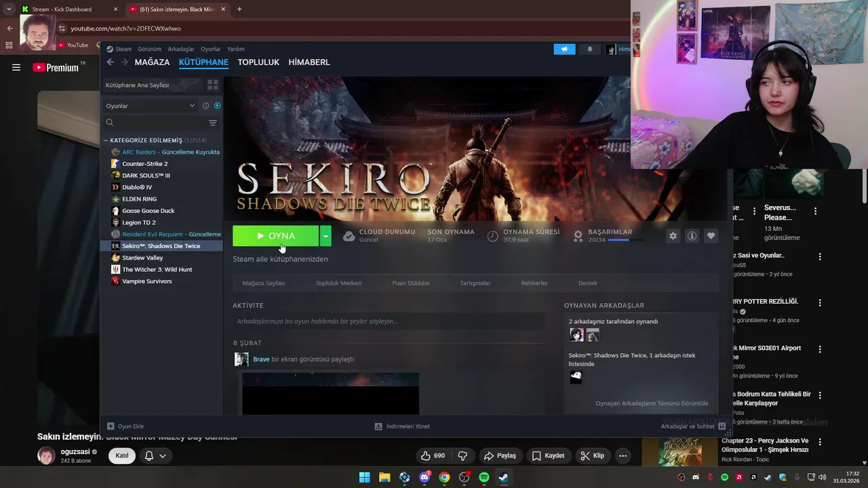The width and height of the screenshot is (868, 488).
Task: Open İndirmeleri Yönet downloads
Action: point(402,426)
